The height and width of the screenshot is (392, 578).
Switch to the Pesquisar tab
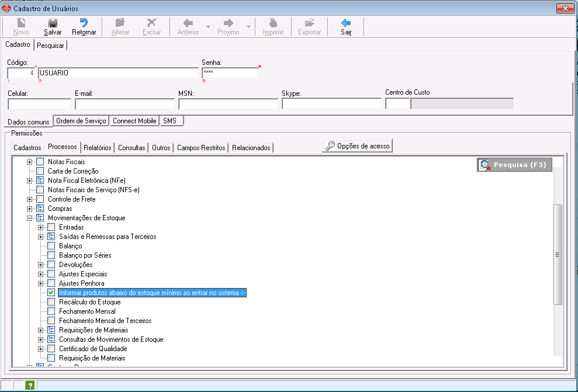[x=50, y=46]
